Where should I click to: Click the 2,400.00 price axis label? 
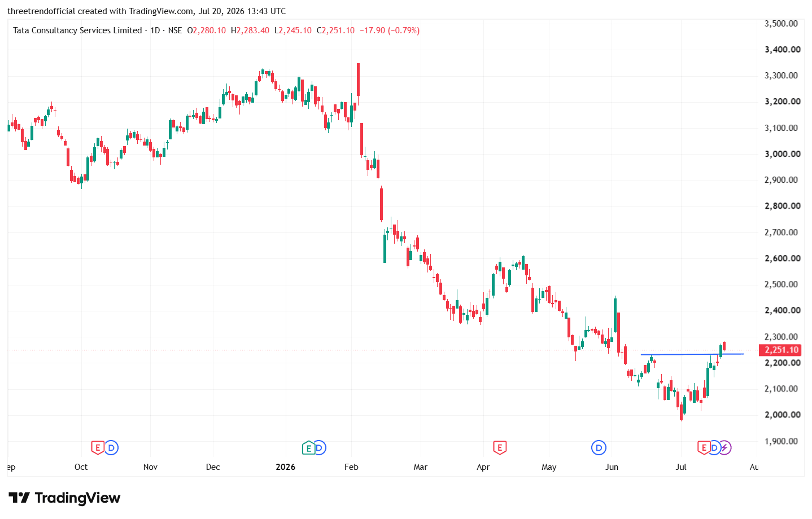pos(783,310)
